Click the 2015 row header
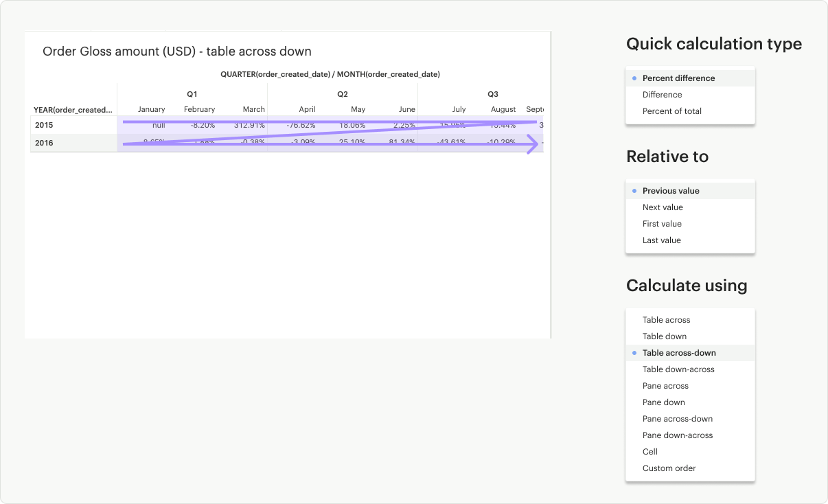 (44, 126)
